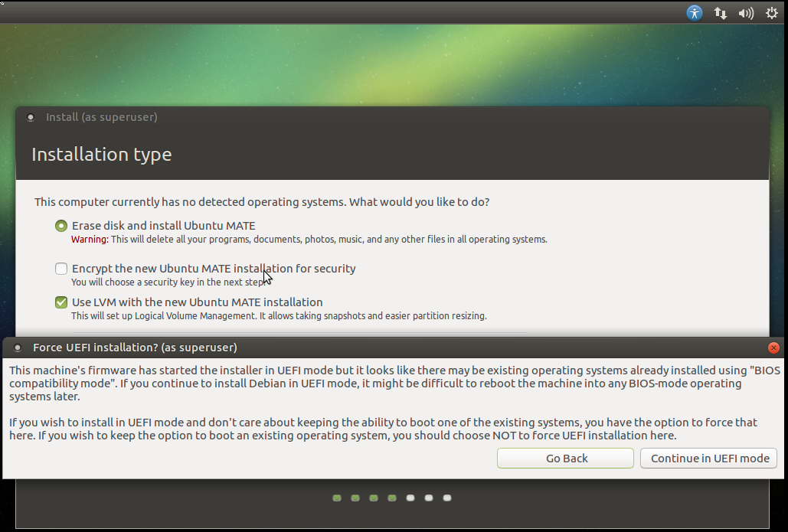The height and width of the screenshot is (532, 788).
Task: Click the Logical Volume Management description text
Action: click(279, 316)
